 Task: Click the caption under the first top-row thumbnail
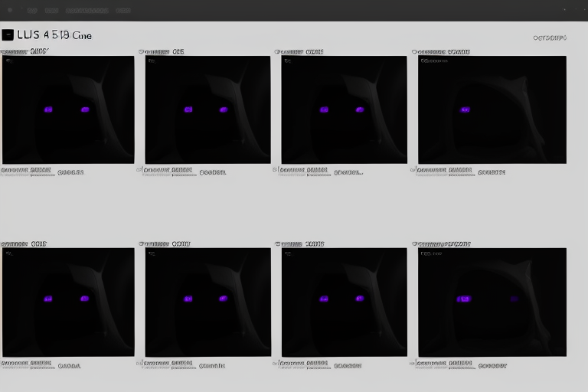pos(31,171)
